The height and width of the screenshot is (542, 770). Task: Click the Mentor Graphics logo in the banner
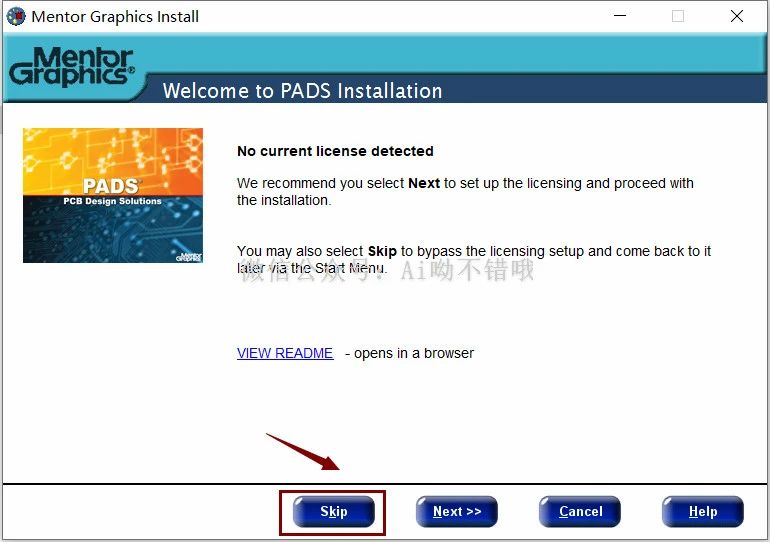72,66
